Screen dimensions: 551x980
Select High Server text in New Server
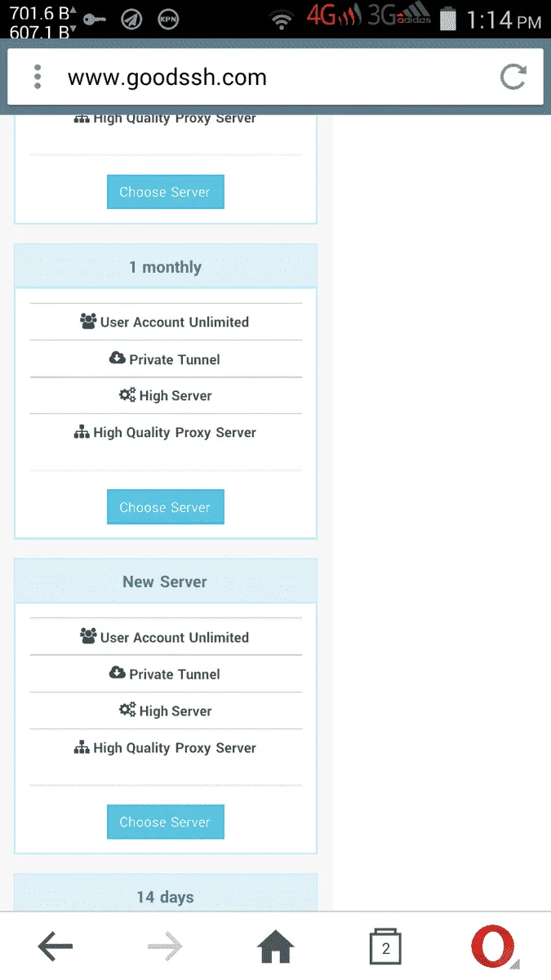click(176, 710)
